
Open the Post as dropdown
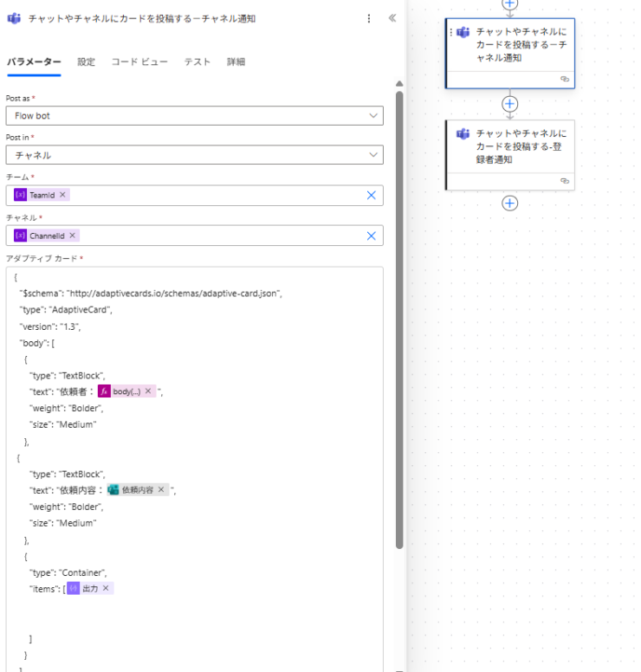click(x=195, y=116)
